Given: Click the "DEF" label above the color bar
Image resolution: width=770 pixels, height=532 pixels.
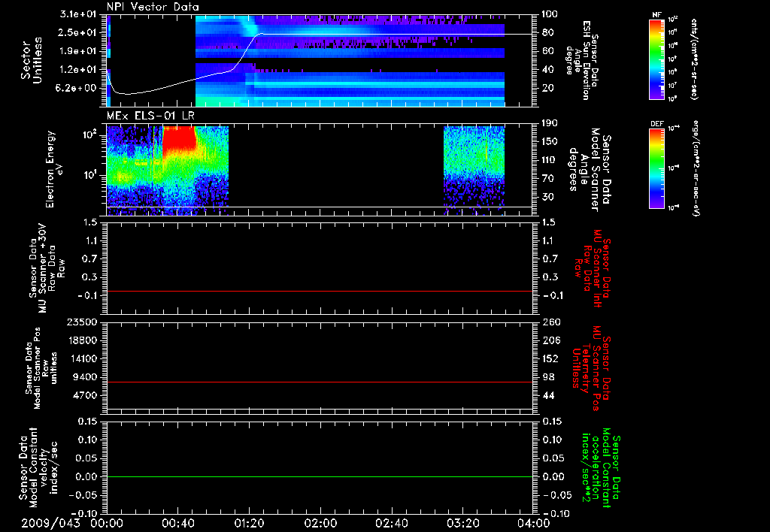Looking at the screenshot, I should tap(657, 124).
